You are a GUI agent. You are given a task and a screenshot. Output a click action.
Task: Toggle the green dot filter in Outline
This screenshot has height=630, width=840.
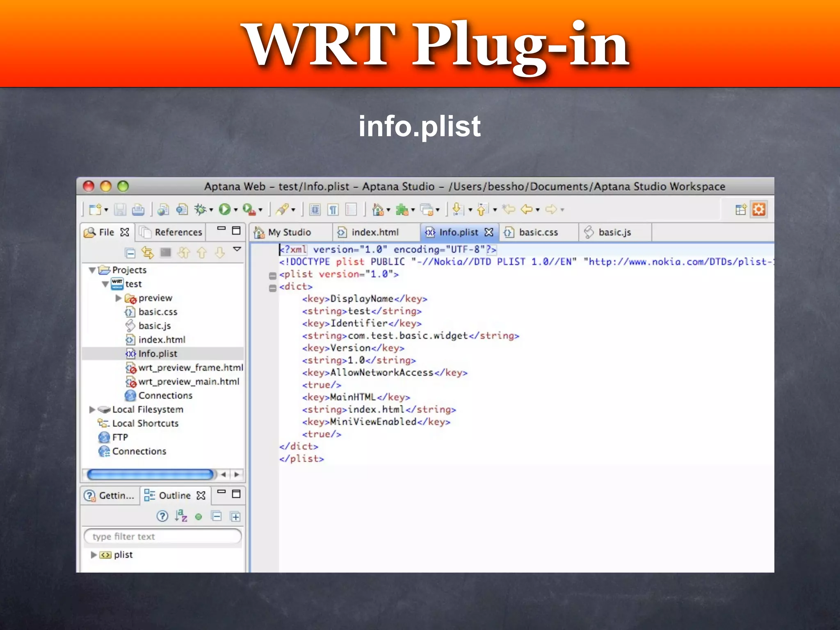[x=199, y=517]
